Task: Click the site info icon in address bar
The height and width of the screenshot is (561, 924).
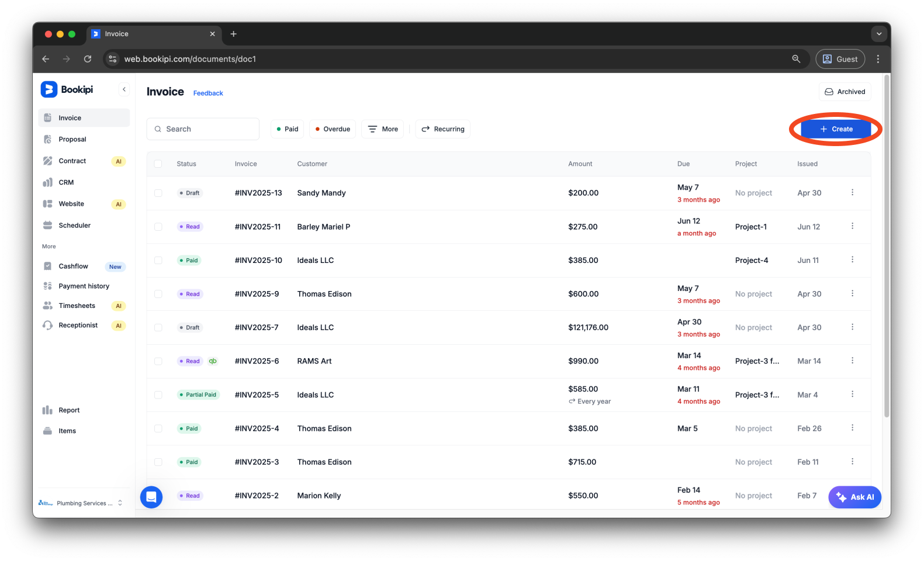Action: tap(113, 59)
